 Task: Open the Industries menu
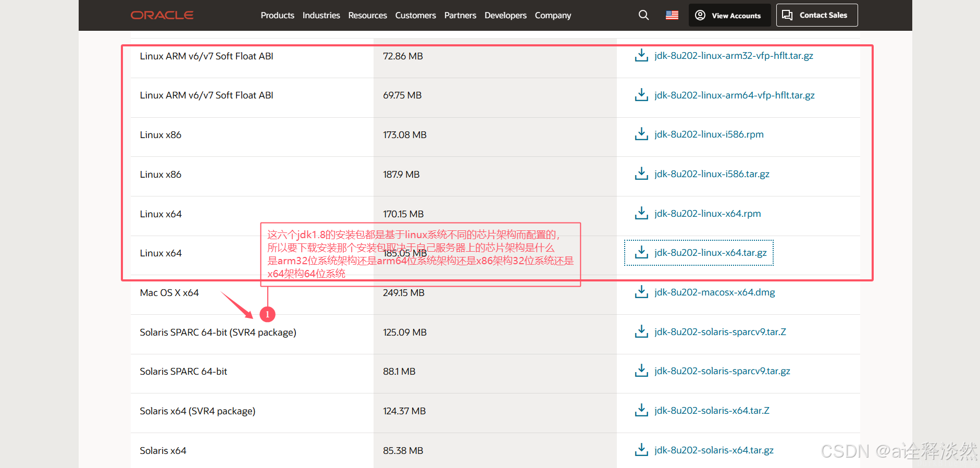tap(321, 16)
